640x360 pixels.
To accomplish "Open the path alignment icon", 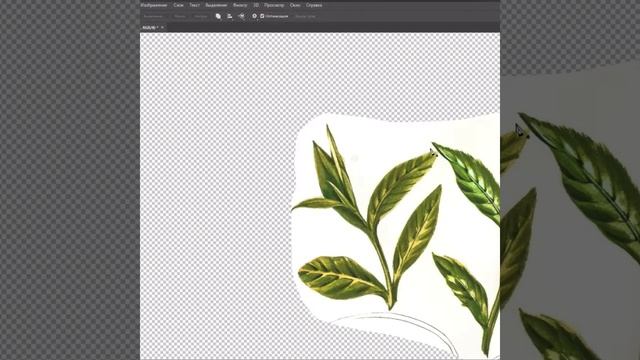I will click(x=230, y=16).
